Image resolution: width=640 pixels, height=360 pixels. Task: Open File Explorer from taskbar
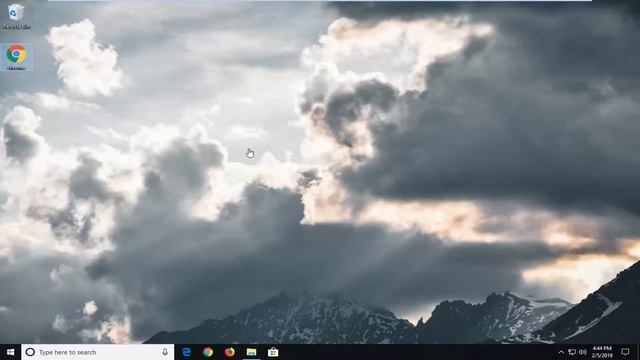click(x=251, y=352)
